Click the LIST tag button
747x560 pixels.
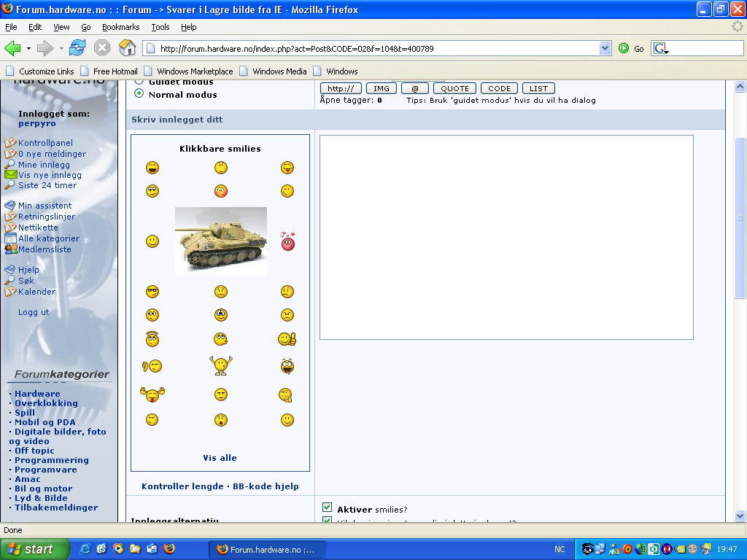538,88
